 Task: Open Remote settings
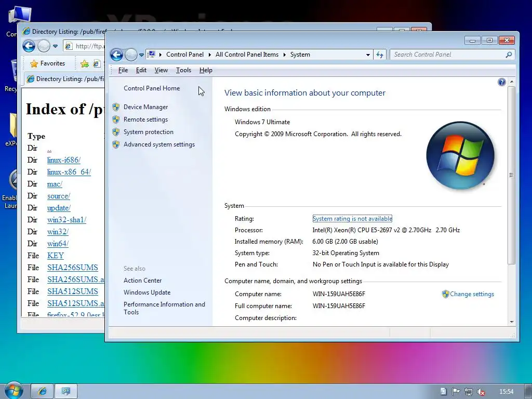point(145,119)
